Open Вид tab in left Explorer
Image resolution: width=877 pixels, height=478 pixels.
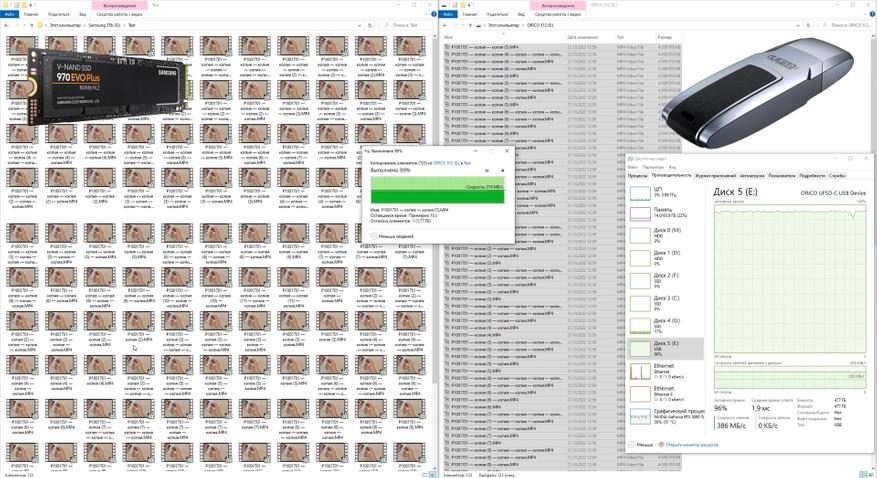coord(83,14)
